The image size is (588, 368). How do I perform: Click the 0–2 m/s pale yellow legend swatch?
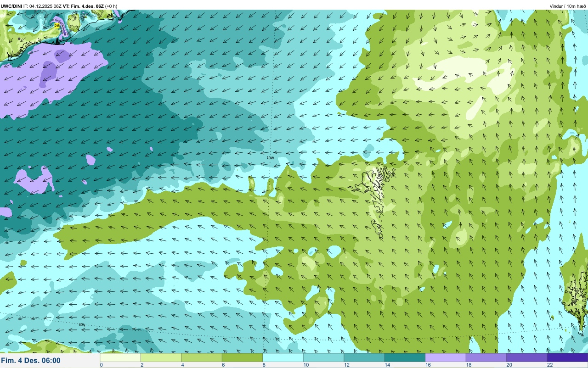click(x=120, y=357)
